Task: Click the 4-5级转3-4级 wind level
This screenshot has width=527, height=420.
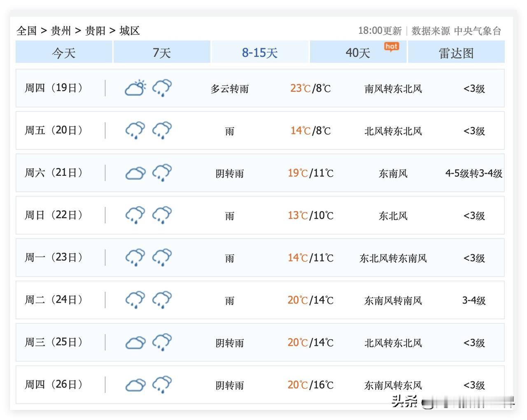Action: click(474, 173)
